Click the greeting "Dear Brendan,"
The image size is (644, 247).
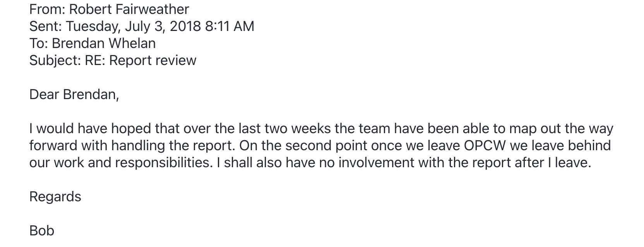tap(74, 94)
